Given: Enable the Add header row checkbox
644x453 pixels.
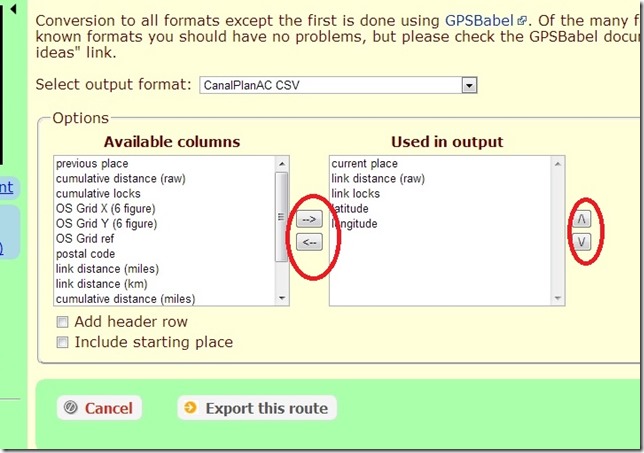Looking at the screenshot, I should click(x=62, y=322).
